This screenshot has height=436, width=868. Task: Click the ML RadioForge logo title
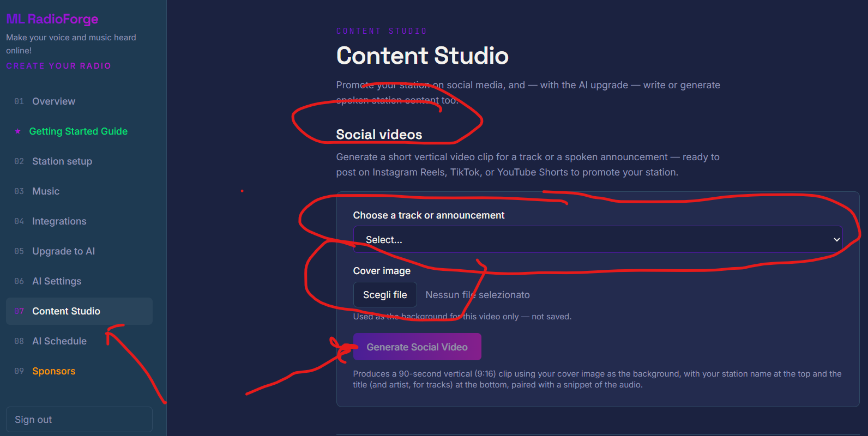coord(52,19)
